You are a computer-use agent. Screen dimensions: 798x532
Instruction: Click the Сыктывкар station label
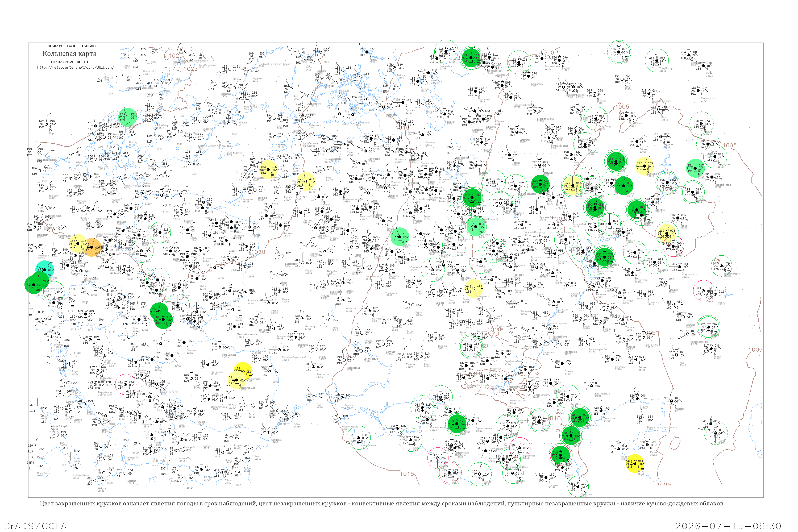tap(605, 126)
